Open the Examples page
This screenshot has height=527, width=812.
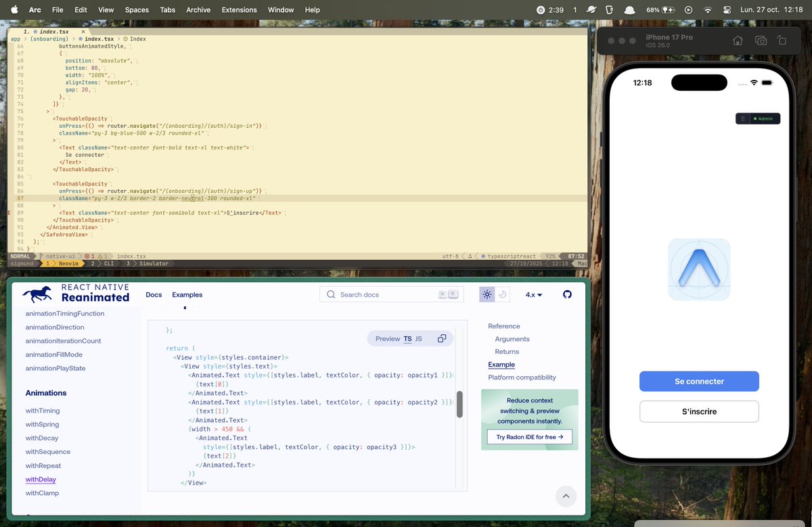(187, 295)
